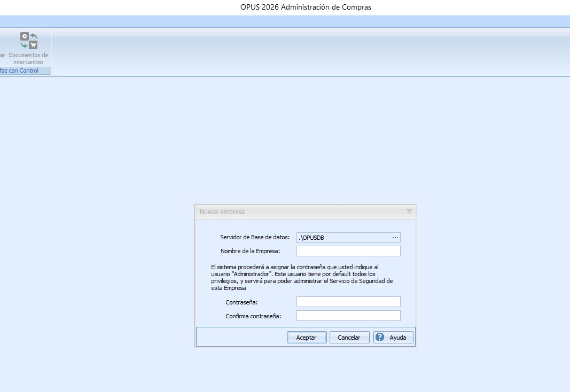
Task: Click the help question mark icon
Action: click(380, 337)
